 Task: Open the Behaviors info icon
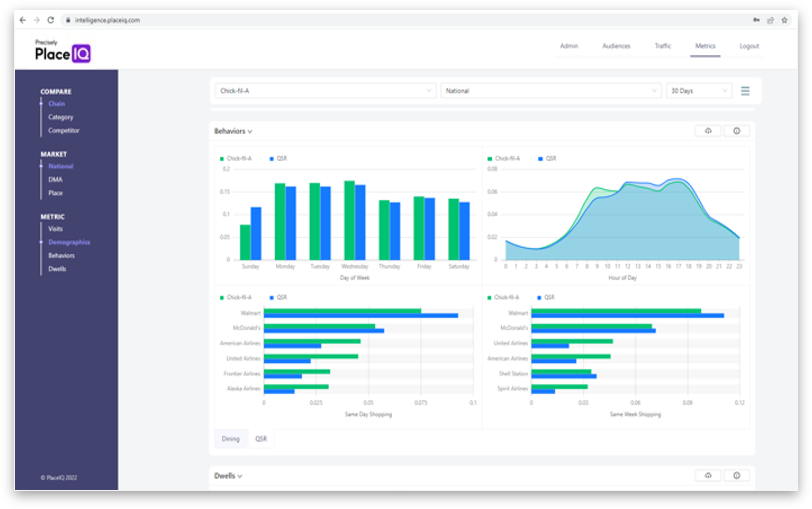point(737,131)
